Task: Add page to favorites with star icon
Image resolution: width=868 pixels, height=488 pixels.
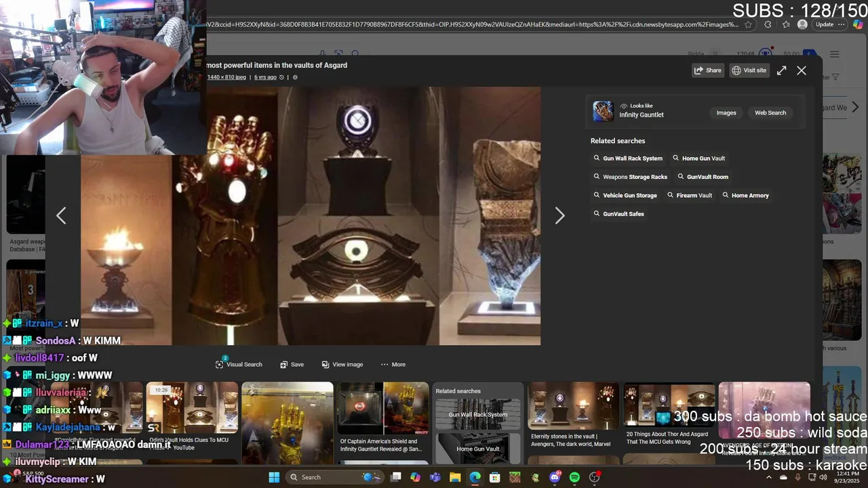Action: coord(748,24)
